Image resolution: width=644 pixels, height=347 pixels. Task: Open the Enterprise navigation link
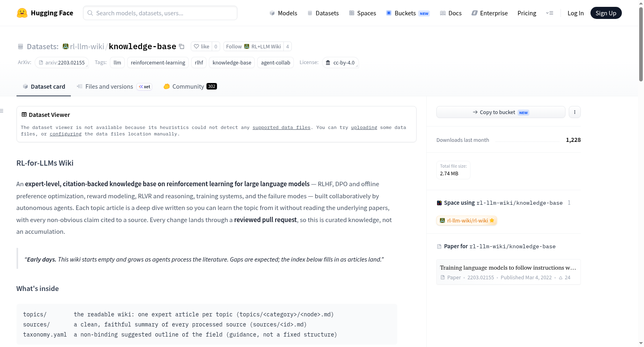[x=489, y=13]
